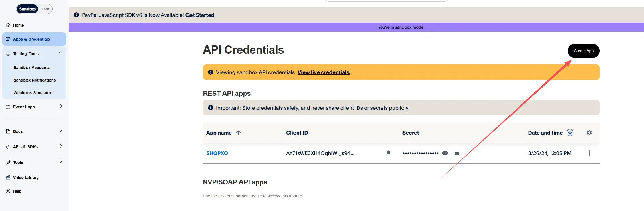Screen dimensions: 644x211
Task: Click the Event Logs book icon
Action: click(8, 107)
